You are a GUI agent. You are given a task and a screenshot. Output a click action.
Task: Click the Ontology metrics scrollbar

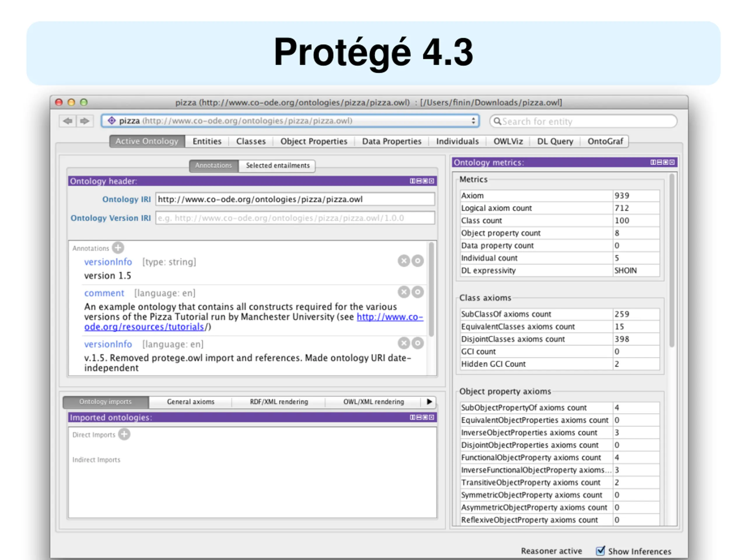(672, 260)
